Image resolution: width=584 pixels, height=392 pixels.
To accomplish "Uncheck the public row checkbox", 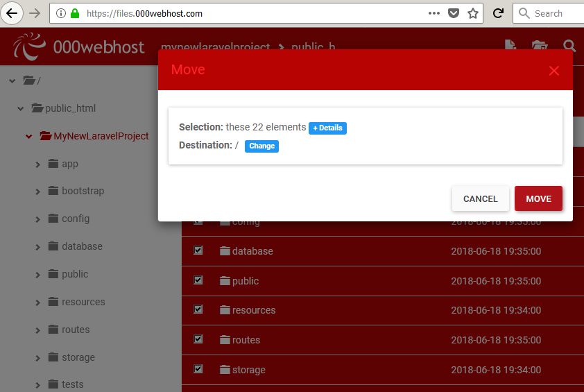I will (x=198, y=280).
